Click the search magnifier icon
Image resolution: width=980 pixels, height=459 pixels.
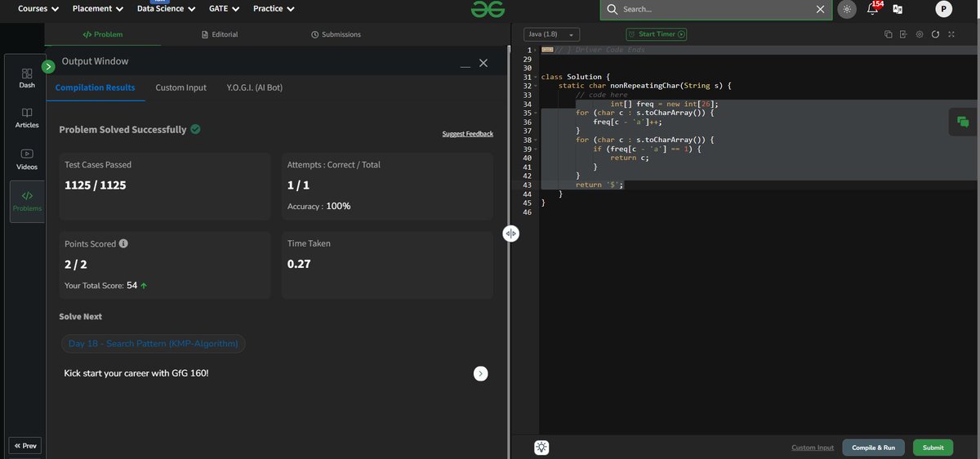click(612, 9)
